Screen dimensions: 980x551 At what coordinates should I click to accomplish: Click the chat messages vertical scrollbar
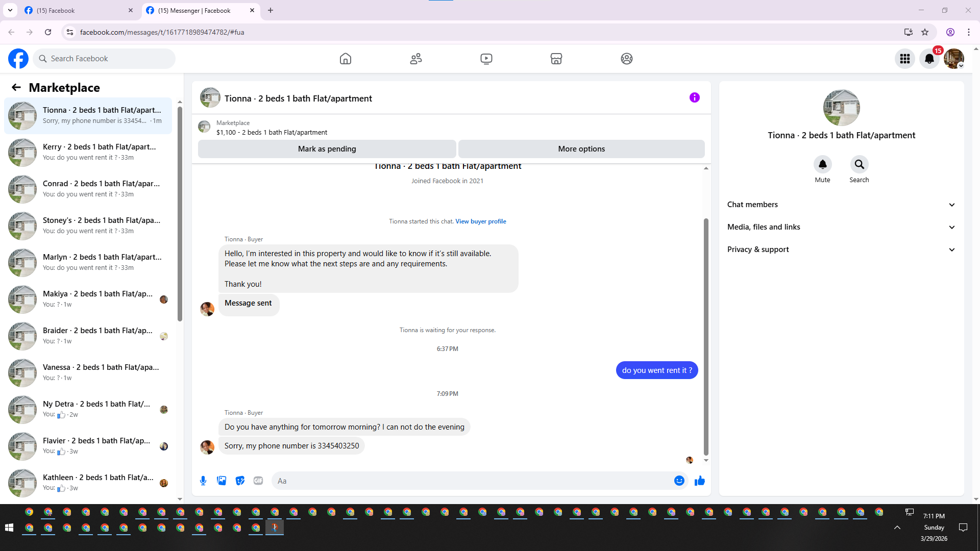click(706, 337)
